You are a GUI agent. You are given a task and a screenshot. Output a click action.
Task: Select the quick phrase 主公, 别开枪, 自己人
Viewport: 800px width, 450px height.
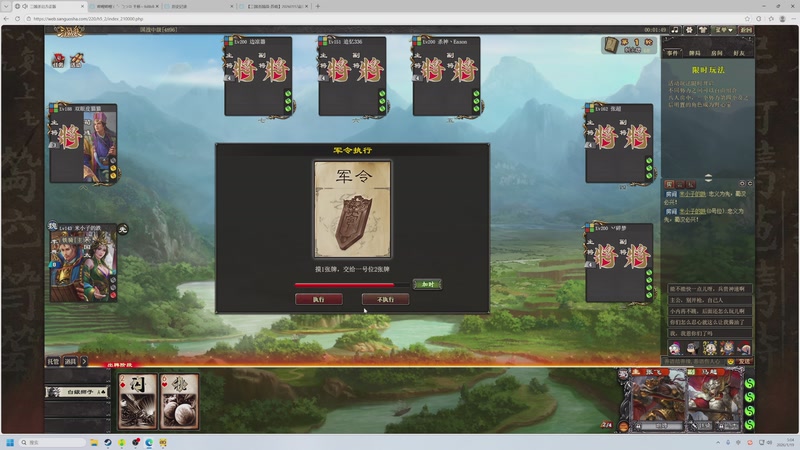(710, 300)
